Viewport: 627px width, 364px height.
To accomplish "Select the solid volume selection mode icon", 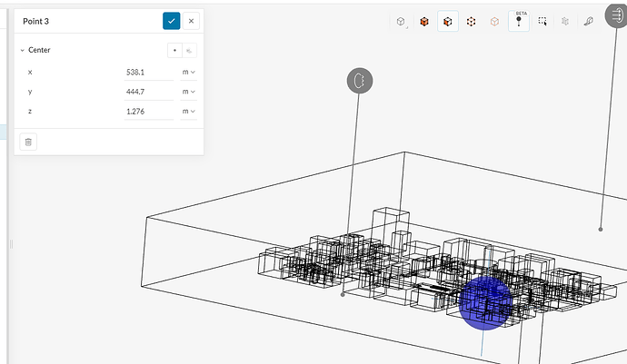I will point(424,22).
